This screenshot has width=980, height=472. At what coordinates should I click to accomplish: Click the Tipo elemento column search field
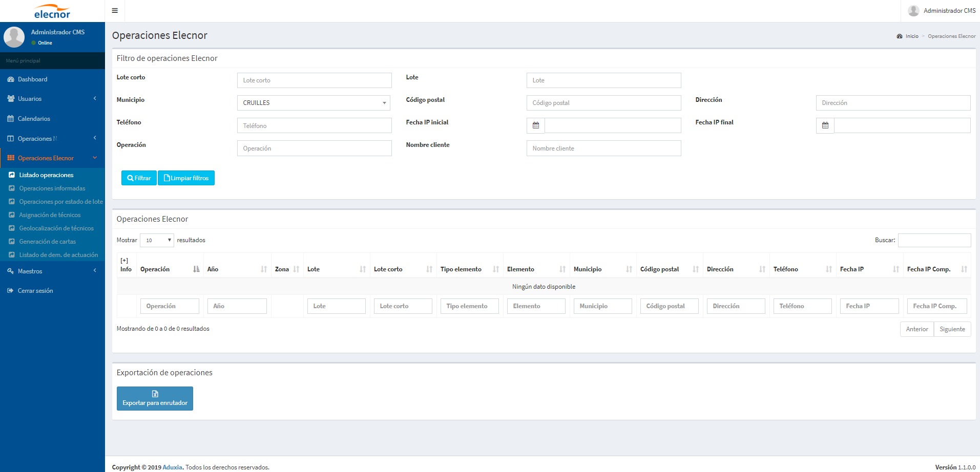[470, 306]
